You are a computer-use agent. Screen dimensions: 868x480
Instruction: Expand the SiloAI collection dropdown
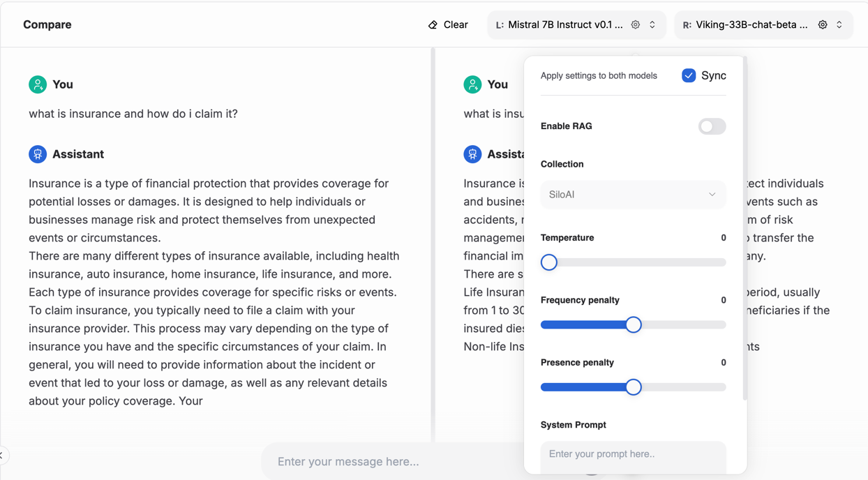point(633,195)
